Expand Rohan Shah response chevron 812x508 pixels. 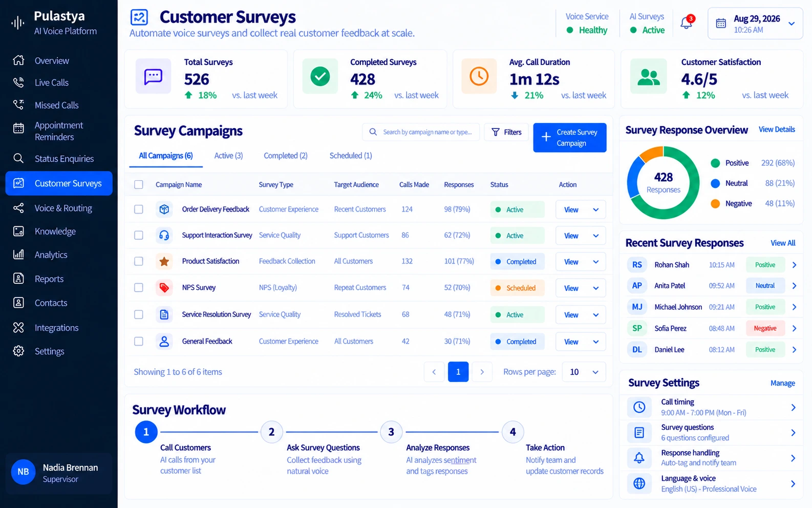tap(794, 265)
